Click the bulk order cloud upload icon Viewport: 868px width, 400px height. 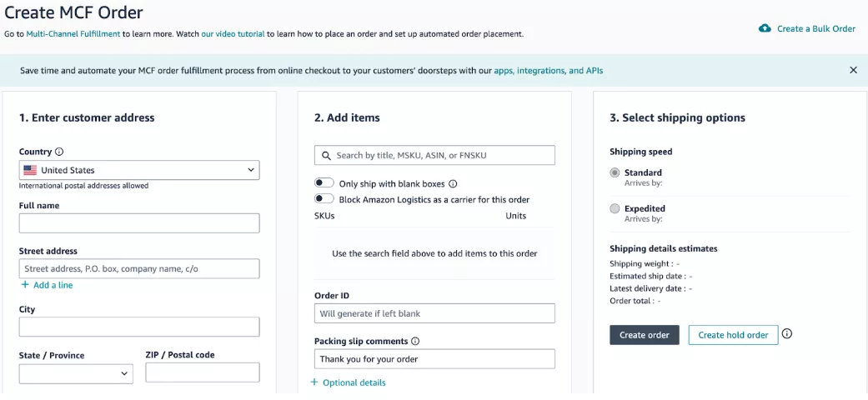click(765, 29)
